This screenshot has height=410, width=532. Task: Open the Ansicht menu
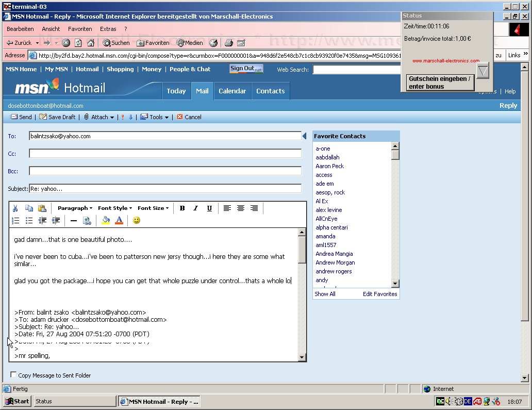[51, 29]
